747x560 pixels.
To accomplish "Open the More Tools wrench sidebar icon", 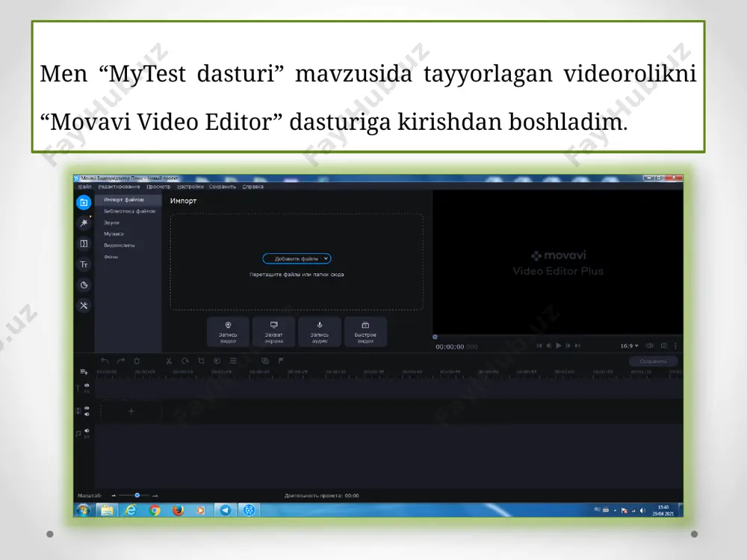I will [x=84, y=305].
